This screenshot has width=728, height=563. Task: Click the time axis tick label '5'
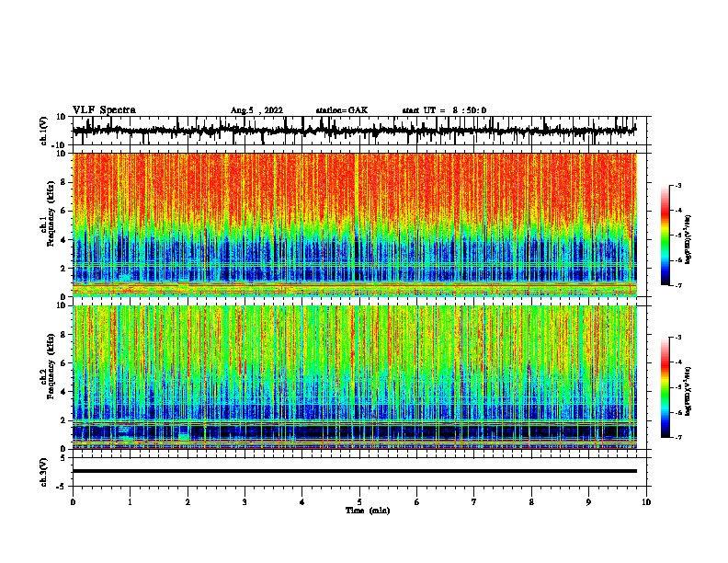tap(359, 502)
